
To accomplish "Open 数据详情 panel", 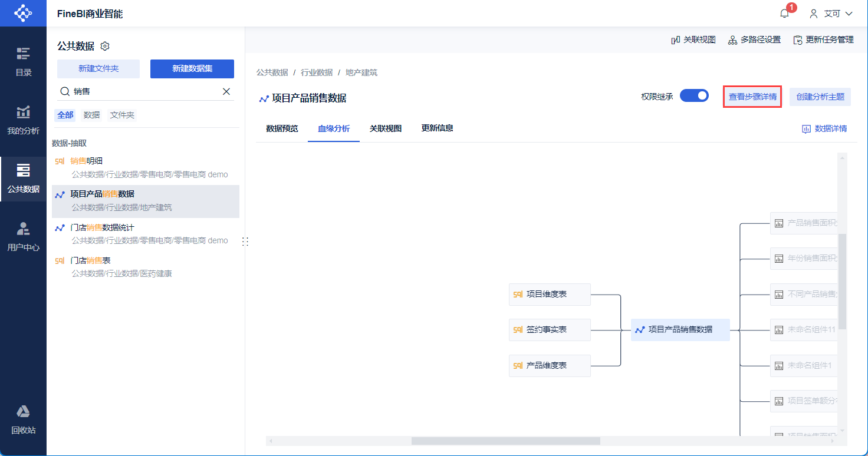I will [x=824, y=128].
